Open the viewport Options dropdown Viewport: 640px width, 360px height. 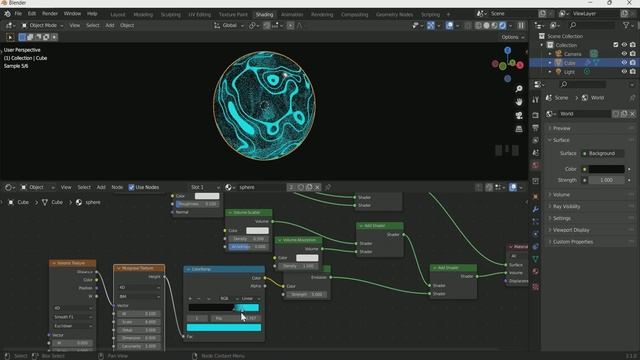pyautogui.click(x=513, y=37)
